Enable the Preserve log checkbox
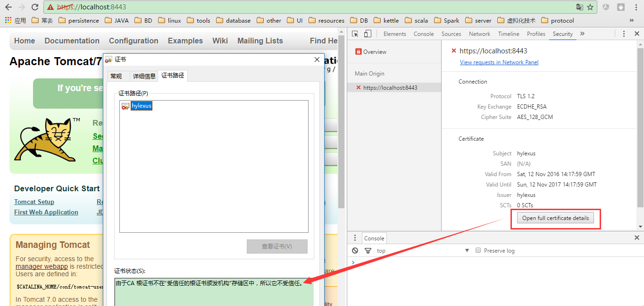 [x=478, y=250]
